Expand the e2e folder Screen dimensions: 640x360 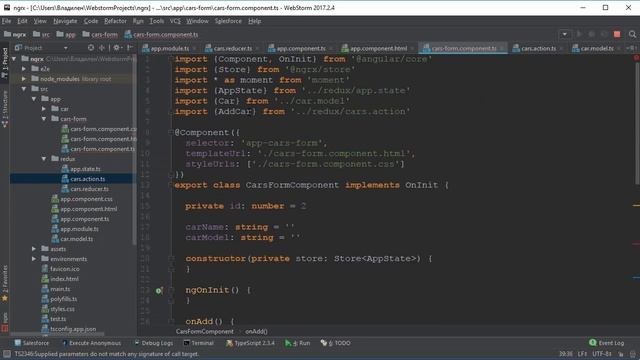pyautogui.click(x=24, y=69)
